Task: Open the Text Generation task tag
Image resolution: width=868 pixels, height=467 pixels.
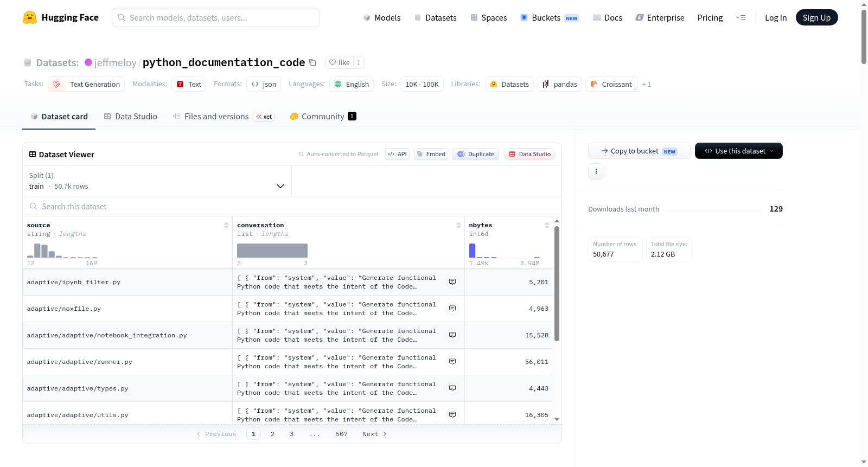Action: (x=86, y=84)
